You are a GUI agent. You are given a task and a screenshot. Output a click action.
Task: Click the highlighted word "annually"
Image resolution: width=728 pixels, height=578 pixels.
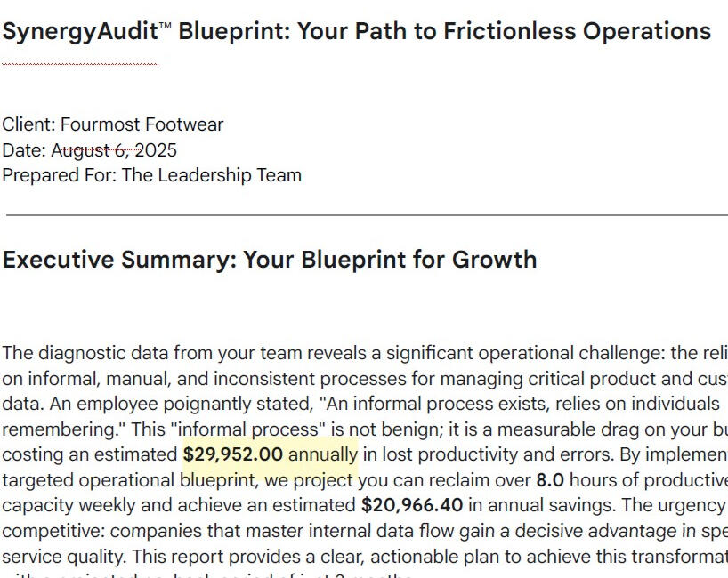pyautogui.click(x=323, y=455)
